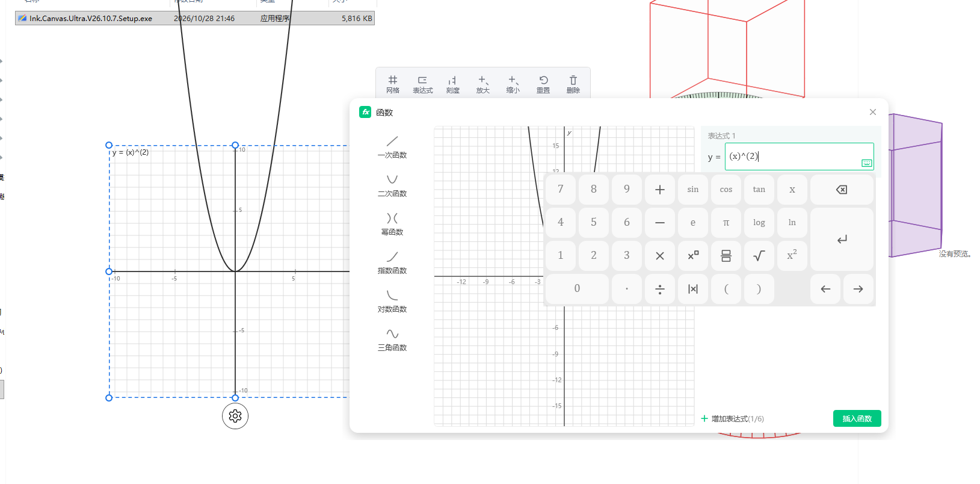Viewport: 980px width, 484px height.
Task: Click the fraction key on the keypad
Action: tap(726, 256)
